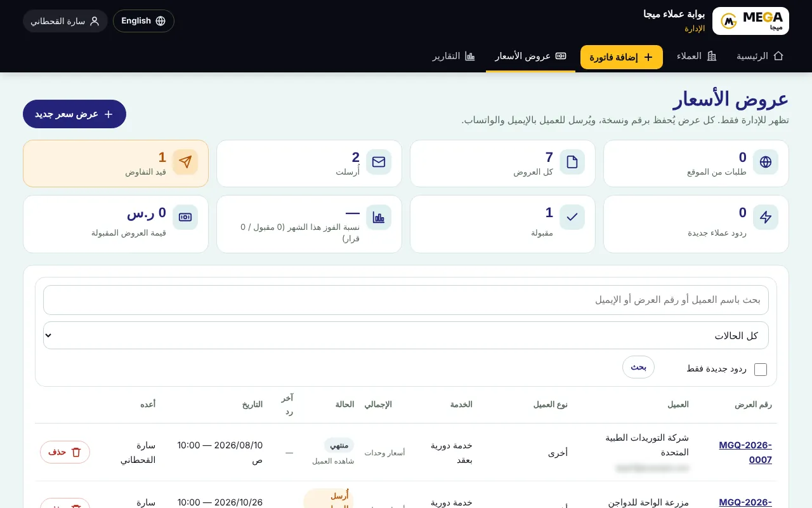Click the banknote icon in قيمة العروض المقبولة card
The height and width of the screenshot is (508, 812).
pos(185,217)
